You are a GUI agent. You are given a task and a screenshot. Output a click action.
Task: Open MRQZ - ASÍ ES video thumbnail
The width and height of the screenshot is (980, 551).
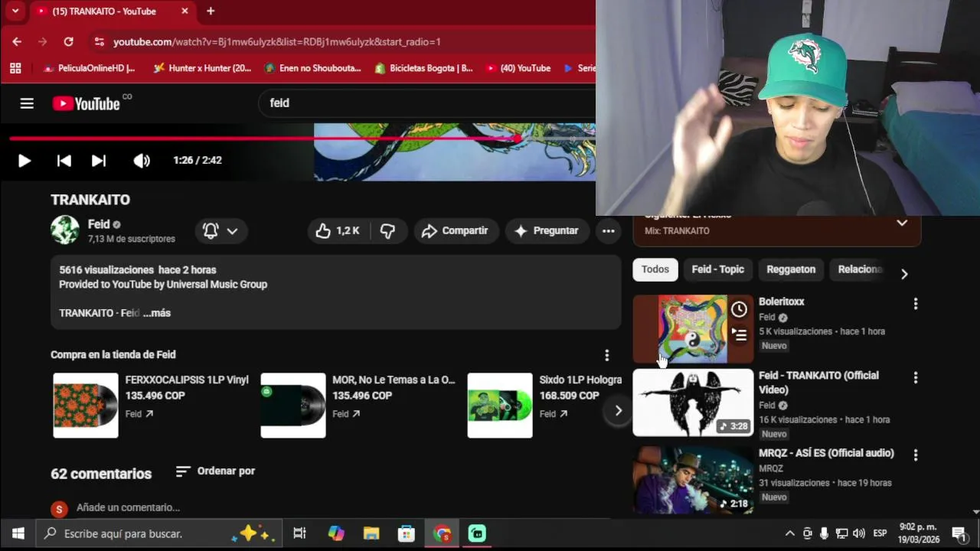click(x=693, y=479)
